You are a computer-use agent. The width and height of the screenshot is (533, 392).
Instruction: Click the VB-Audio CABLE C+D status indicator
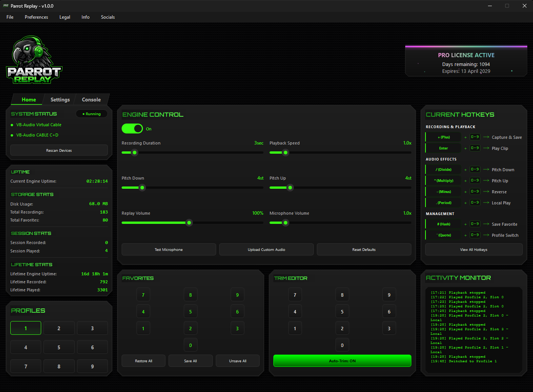pos(12,135)
